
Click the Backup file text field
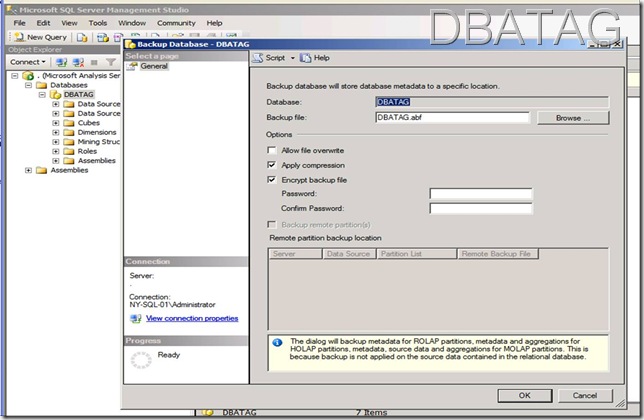point(452,117)
